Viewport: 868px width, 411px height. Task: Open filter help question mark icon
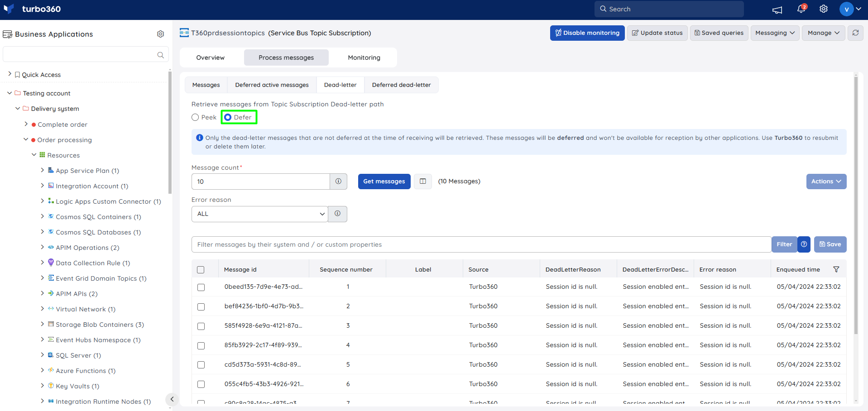tap(804, 244)
